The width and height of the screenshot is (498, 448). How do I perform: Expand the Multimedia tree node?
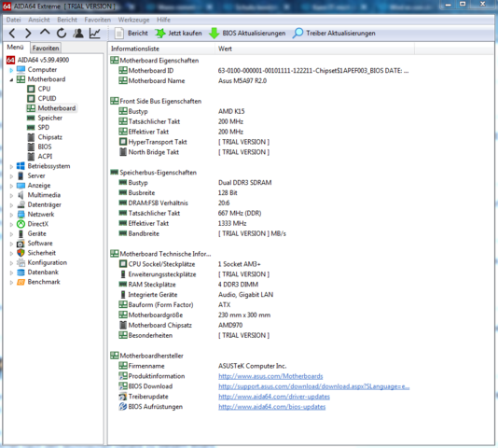(x=11, y=195)
